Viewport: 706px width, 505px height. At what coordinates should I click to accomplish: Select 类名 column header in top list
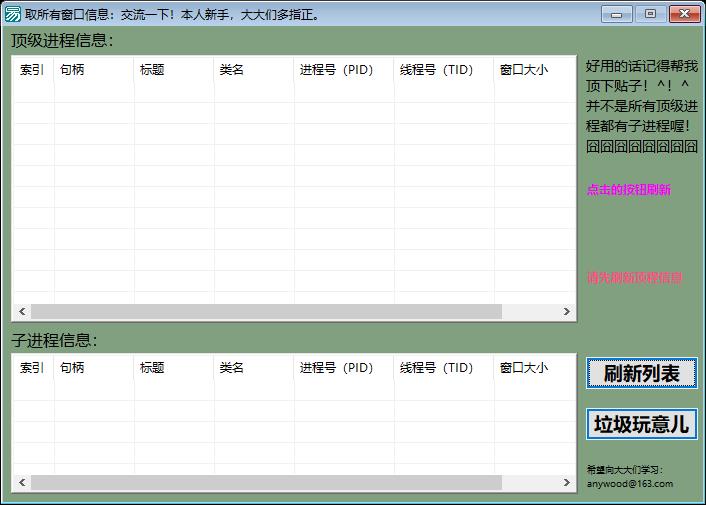coord(254,70)
